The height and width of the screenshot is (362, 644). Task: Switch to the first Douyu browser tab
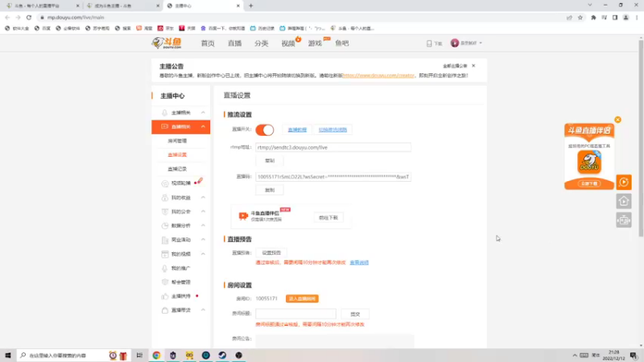tap(42, 6)
